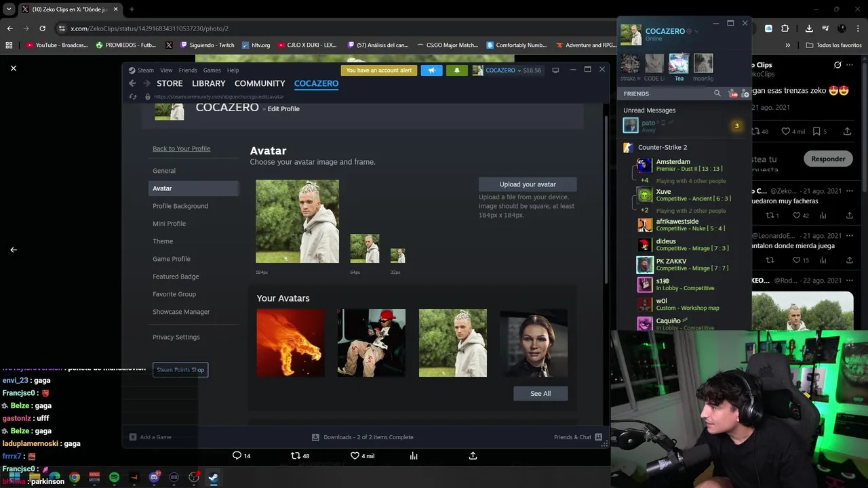
Task: Click the reply comment icon under the photo
Action: pos(237,455)
